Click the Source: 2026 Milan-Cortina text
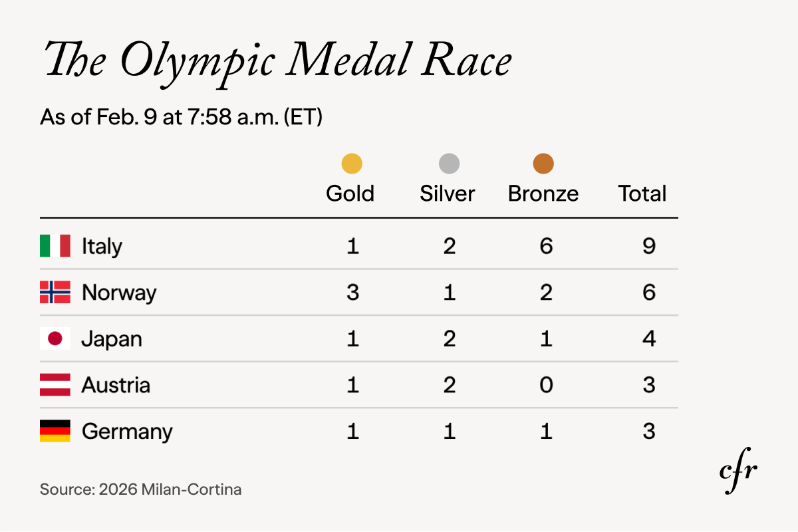The width and height of the screenshot is (798, 532). pos(141,490)
